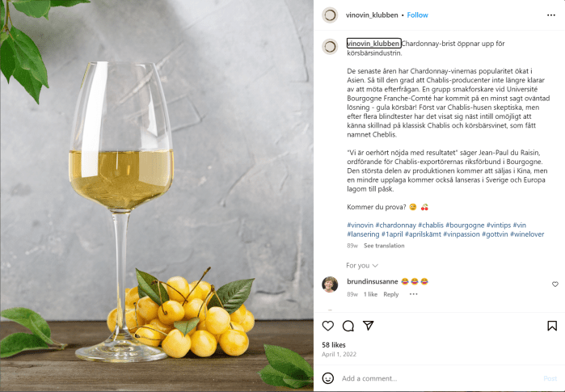The image size is (565, 392).
Task: Click See translation under the caption
Action: pyautogui.click(x=384, y=246)
